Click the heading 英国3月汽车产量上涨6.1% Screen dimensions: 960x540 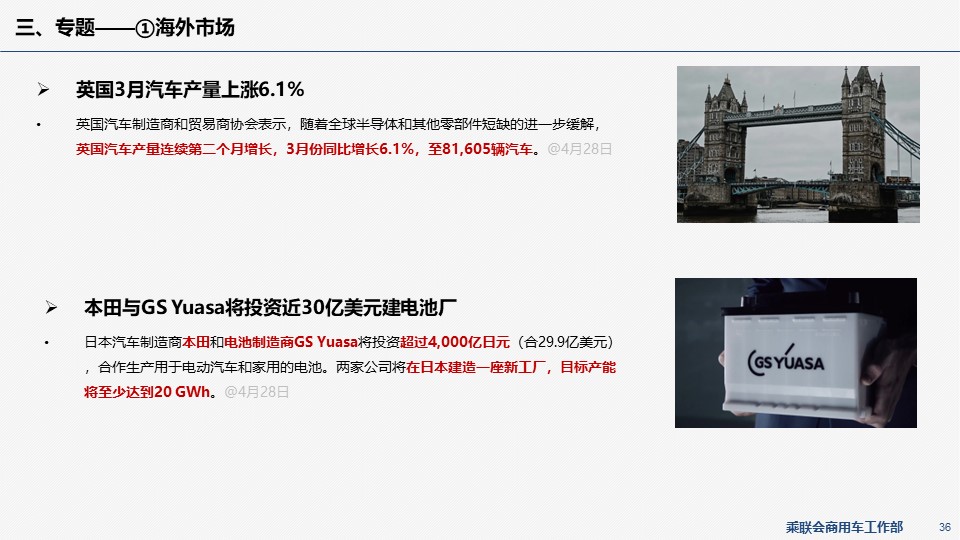(190, 90)
